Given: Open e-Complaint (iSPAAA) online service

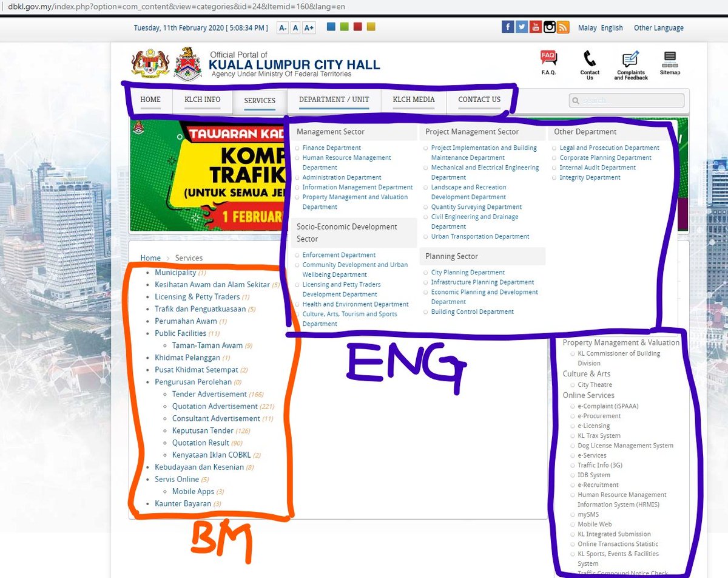Looking at the screenshot, I should click(608, 407).
